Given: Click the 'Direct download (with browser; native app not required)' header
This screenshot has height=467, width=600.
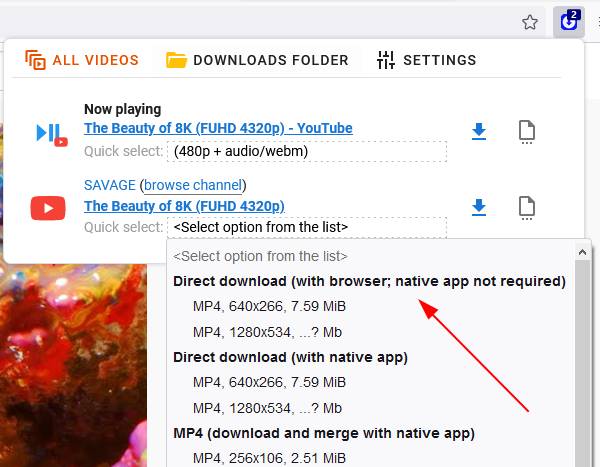Looking at the screenshot, I should point(369,281).
